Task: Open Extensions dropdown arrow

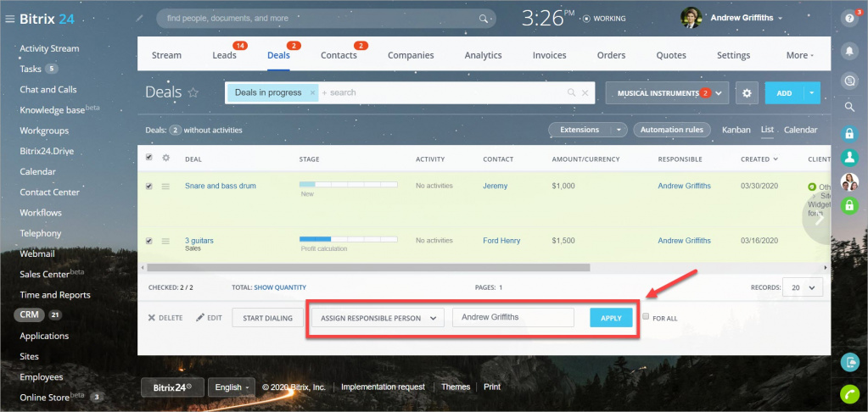Action: click(619, 130)
